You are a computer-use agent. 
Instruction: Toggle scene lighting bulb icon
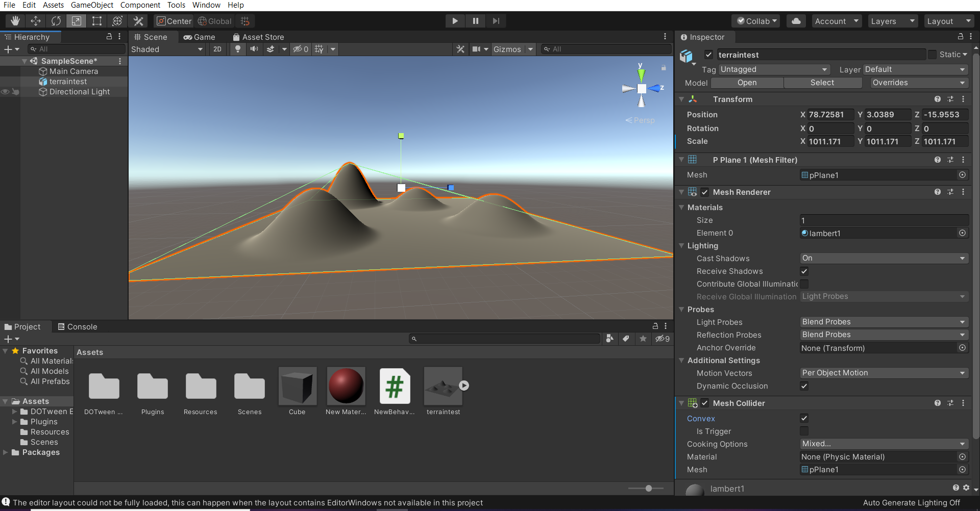click(x=237, y=49)
